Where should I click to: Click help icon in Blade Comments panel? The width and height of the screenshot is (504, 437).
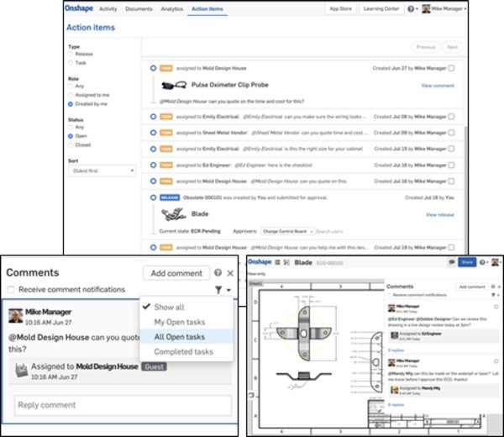[493, 287]
